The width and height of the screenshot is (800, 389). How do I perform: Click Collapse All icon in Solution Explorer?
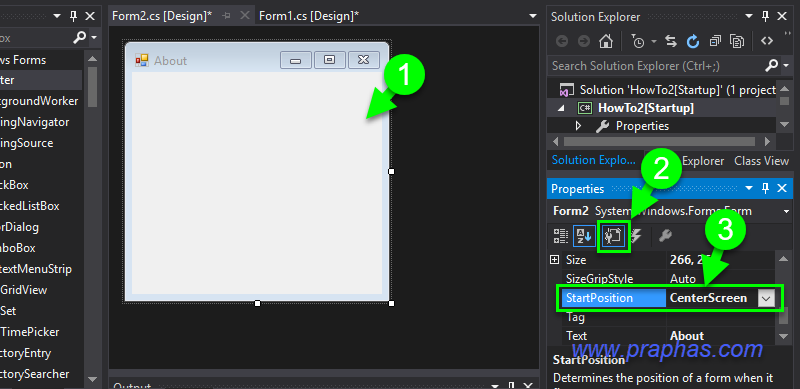(x=715, y=41)
